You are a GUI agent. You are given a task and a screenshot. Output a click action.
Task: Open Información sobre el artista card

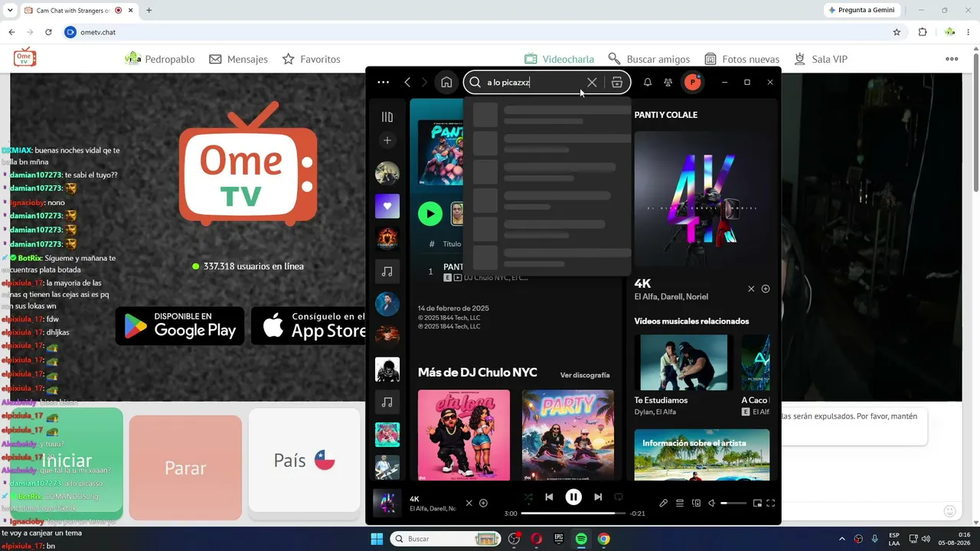702,455
